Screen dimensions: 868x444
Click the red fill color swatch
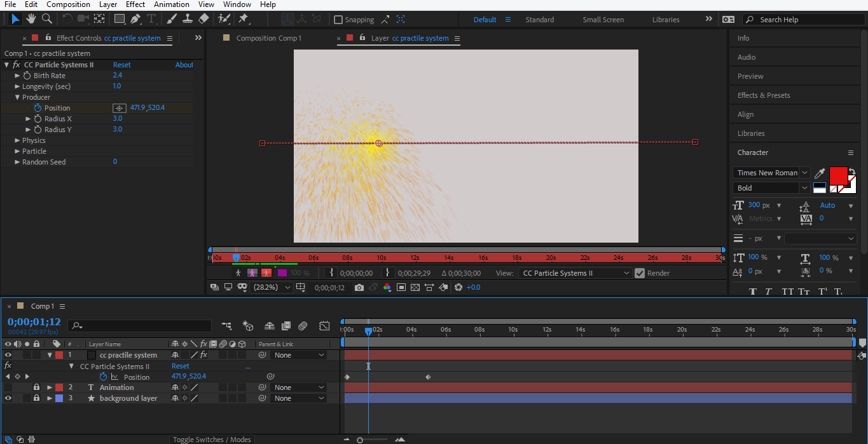(x=838, y=175)
